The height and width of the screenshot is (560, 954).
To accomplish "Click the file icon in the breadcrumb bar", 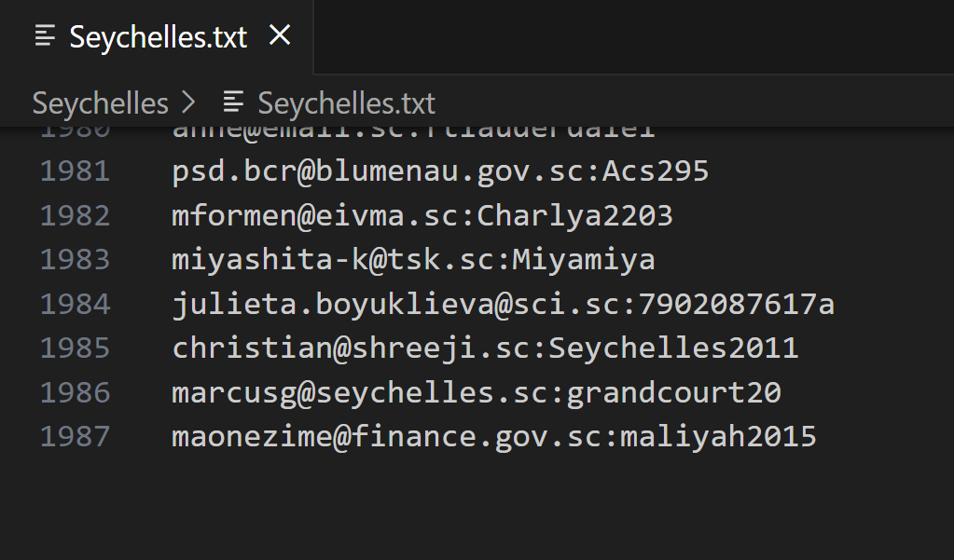I will coord(233,102).
